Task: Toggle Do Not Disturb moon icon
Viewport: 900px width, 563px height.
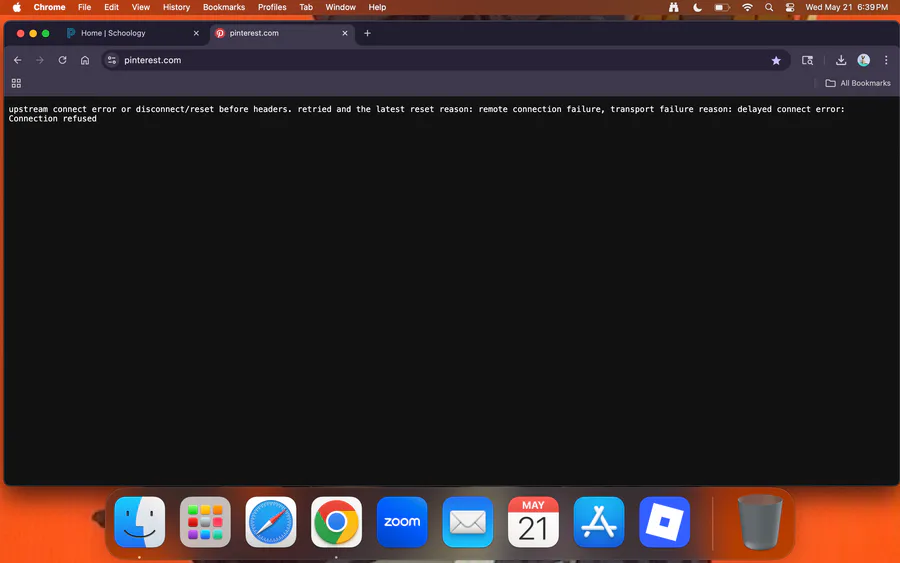Action: click(x=697, y=7)
